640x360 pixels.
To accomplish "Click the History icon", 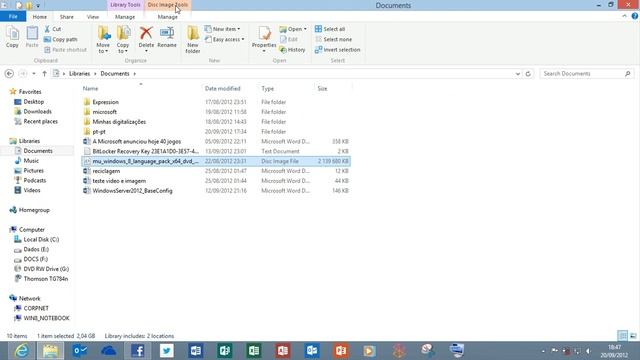I will pyautogui.click(x=283, y=50).
